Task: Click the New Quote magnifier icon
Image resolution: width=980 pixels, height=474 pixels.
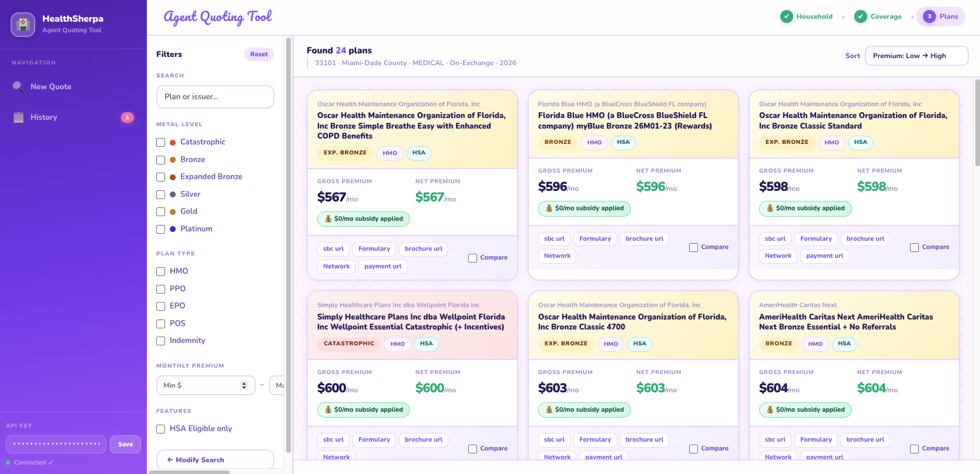Action: click(18, 87)
